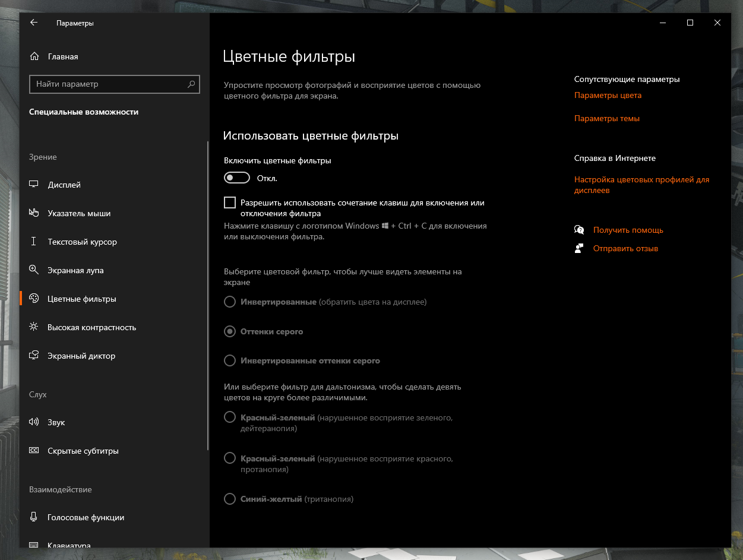Open the Параметры цвета link
The height and width of the screenshot is (560, 743).
[608, 95]
